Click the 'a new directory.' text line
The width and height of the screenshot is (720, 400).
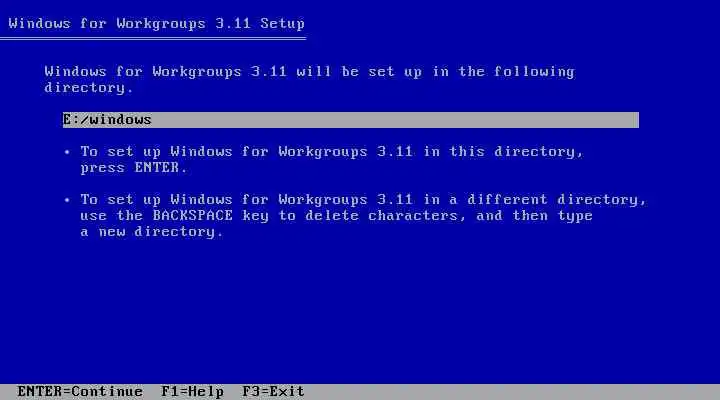pos(152,231)
